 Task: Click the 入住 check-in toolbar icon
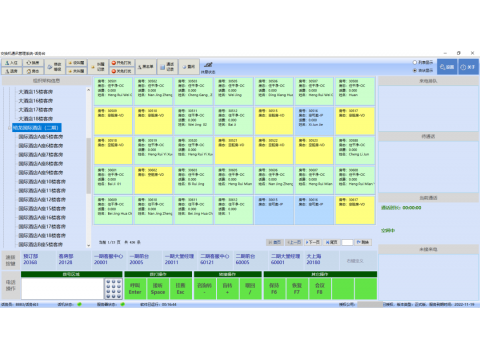(12, 63)
